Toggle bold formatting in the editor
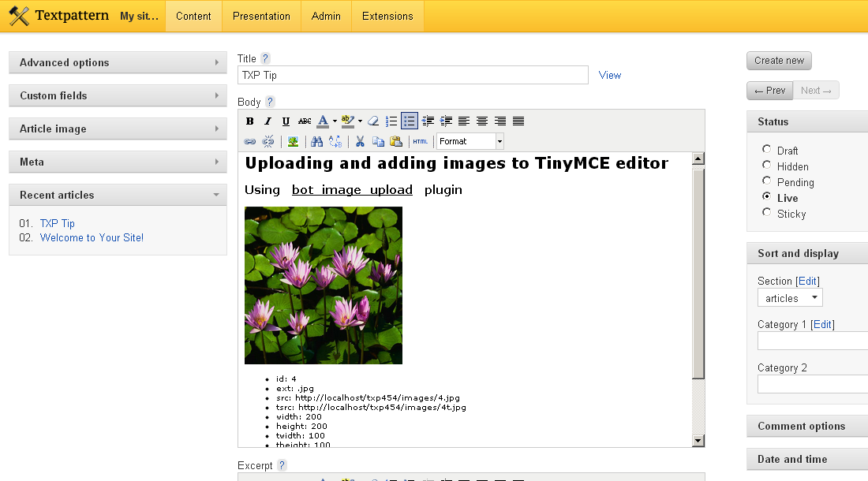Screen dimensions: 868x481 (250, 121)
